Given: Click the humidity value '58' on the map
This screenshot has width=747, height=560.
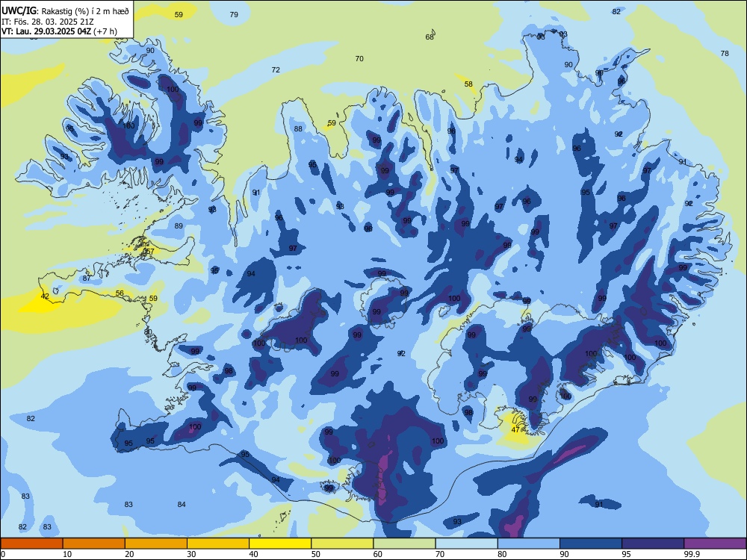Looking at the screenshot, I should click(469, 84).
